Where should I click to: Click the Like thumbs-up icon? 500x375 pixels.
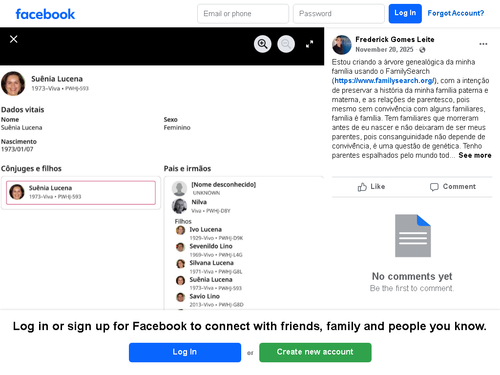coord(362,187)
